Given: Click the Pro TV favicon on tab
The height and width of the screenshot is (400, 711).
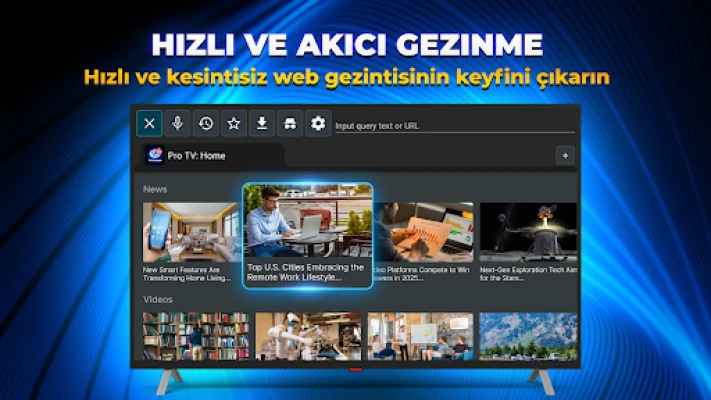Looking at the screenshot, I should 155,155.
